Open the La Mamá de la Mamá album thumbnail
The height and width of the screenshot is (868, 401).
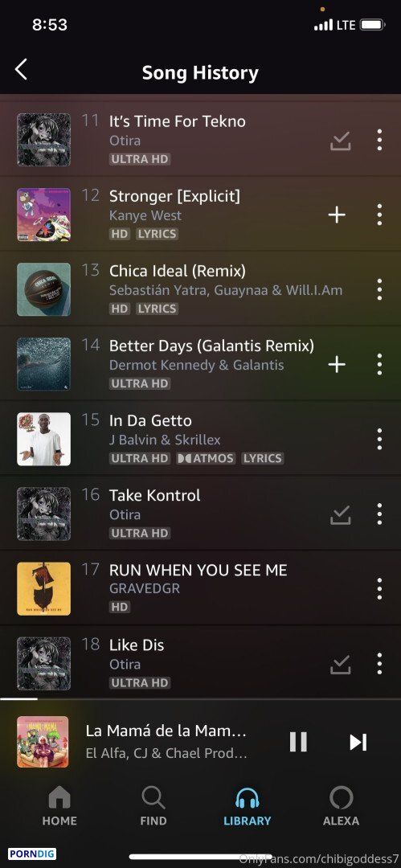[x=43, y=742]
